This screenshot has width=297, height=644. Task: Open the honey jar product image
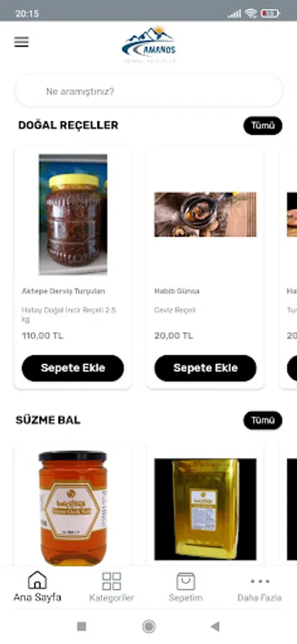pos(73,509)
